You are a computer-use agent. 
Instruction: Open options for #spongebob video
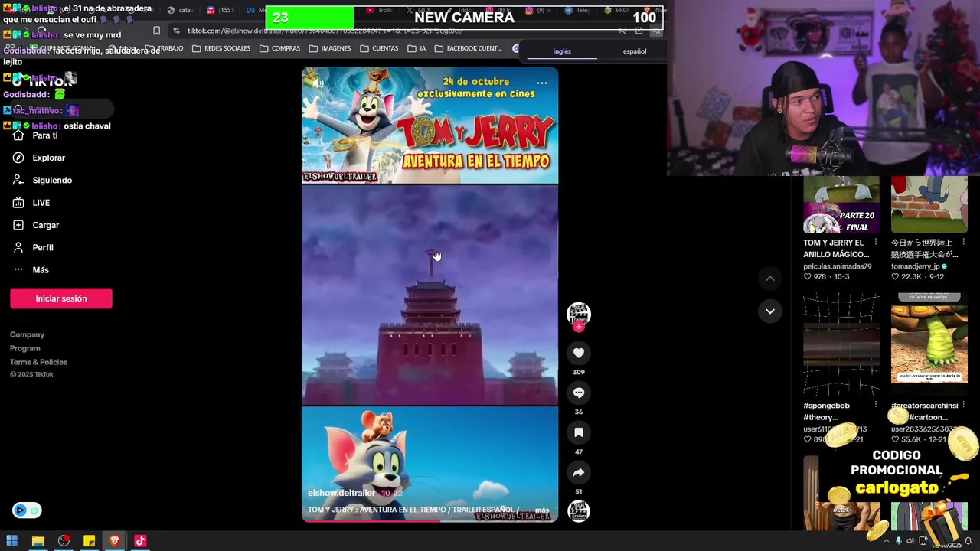[x=876, y=405]
